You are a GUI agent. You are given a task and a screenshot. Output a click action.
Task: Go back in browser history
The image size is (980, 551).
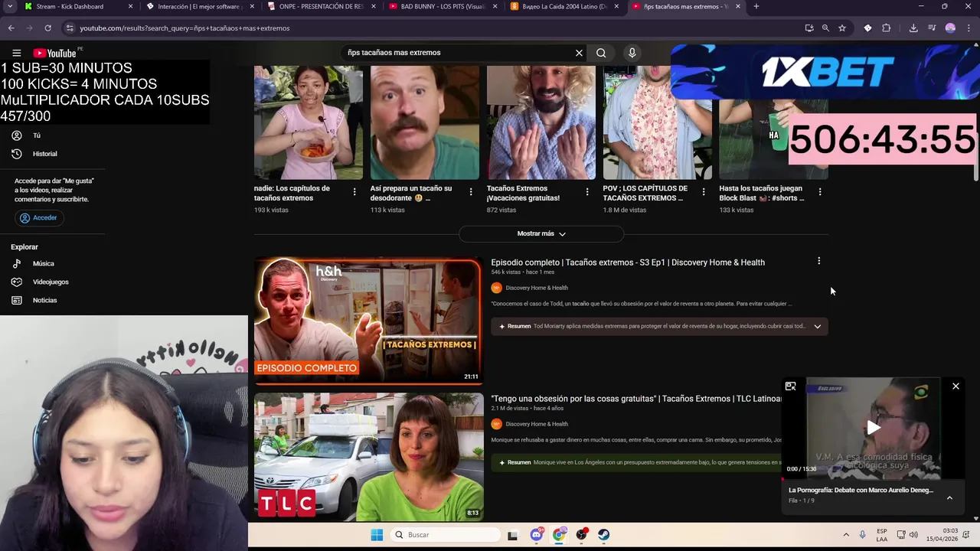tap(11, 28)
